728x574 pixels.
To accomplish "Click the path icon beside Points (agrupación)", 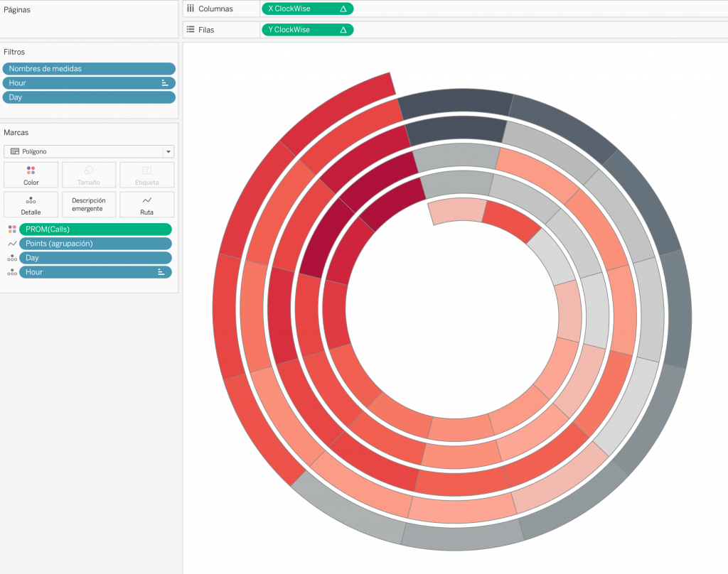I will pos(12,244).
